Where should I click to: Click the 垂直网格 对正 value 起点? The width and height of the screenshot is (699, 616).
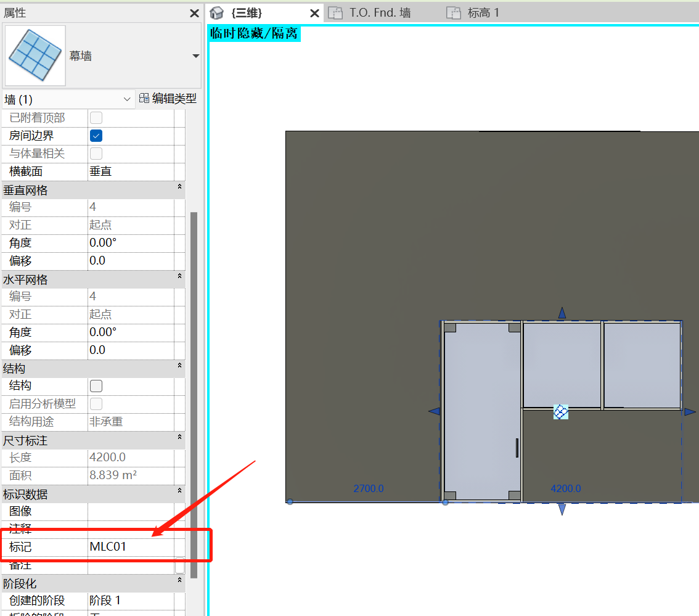(x=131, y=225)
